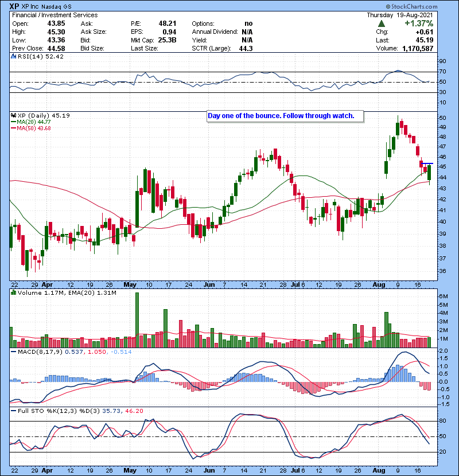The height and width of the screenshot is (476, 459).
Task: Click the Volume panel bar icon
Action: point(13,292)
